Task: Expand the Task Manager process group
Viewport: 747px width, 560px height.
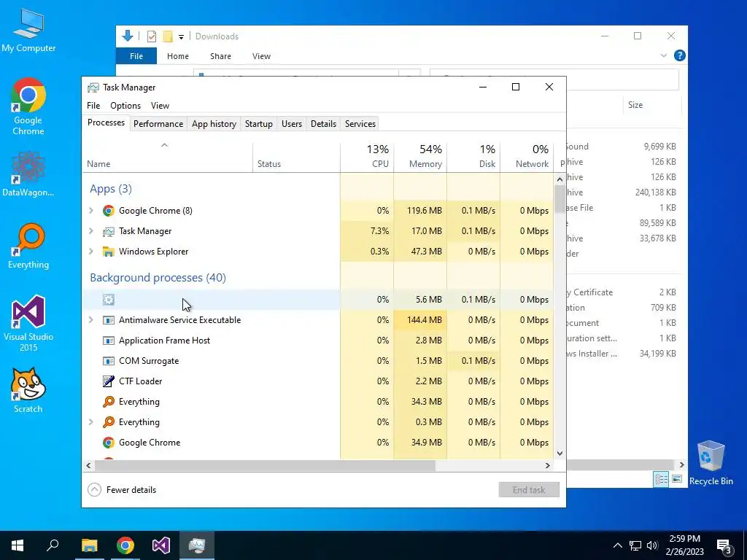Action: coord(91,231)
